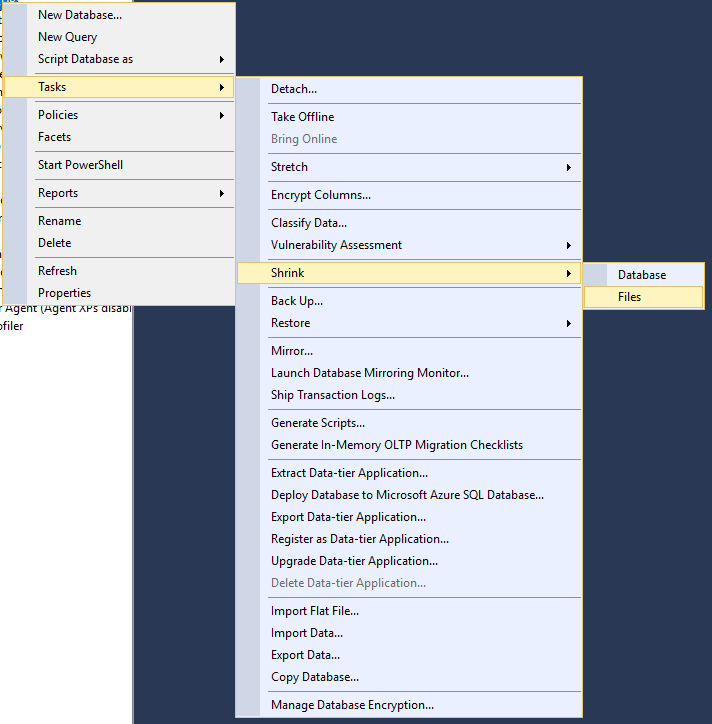Viewport: 712px width, 724px height.
Task: Choose Database under Shrink submenu
Action: coord(641,275)
